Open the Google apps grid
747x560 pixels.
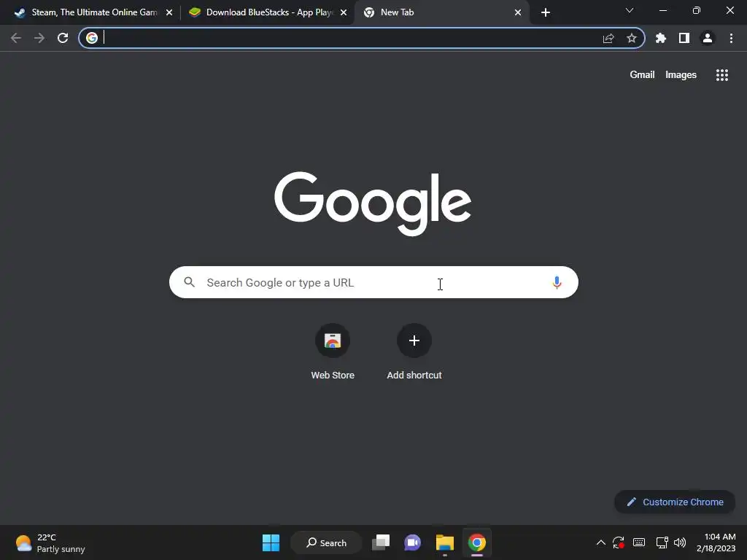tap(722, 75)
